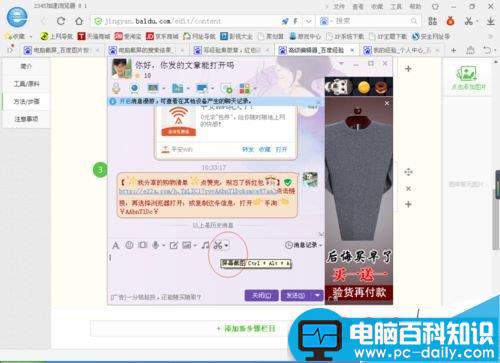Start video call with webcam icon
Screen dimensions: 500x363
click(134, 88)
